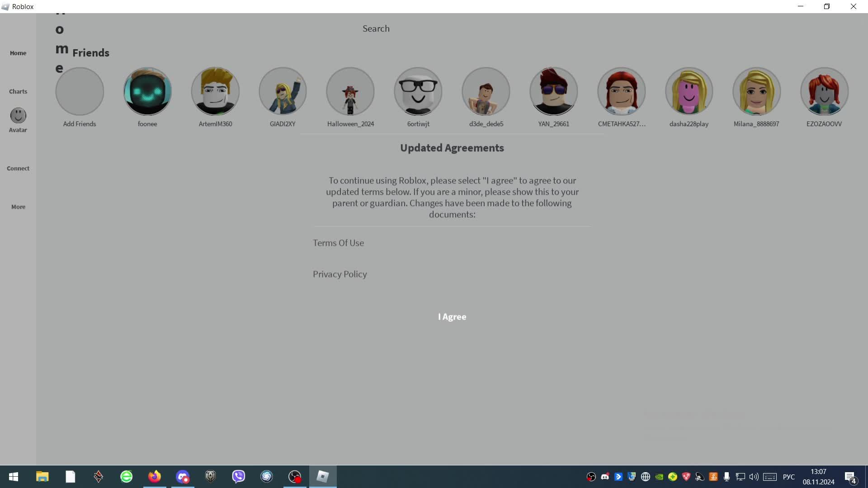The height and width of the screenshot is (488, 868).
Task: Switch to Discord on the taskbar
Action: coord(183,477)
